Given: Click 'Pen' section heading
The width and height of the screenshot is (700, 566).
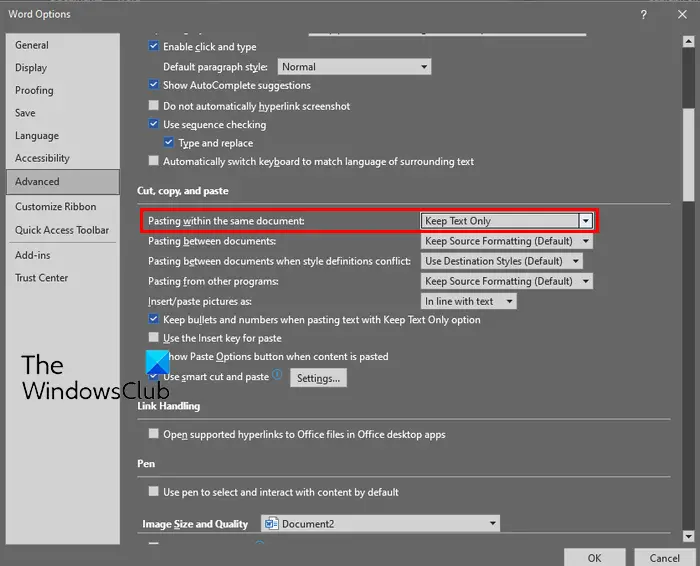Looking at the screenshot, I should [146, 464].
